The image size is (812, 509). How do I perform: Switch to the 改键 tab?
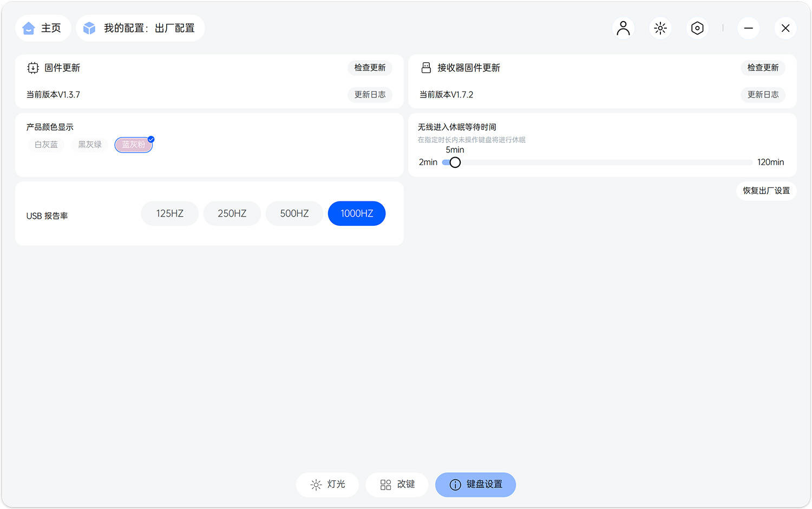(397, 485)
